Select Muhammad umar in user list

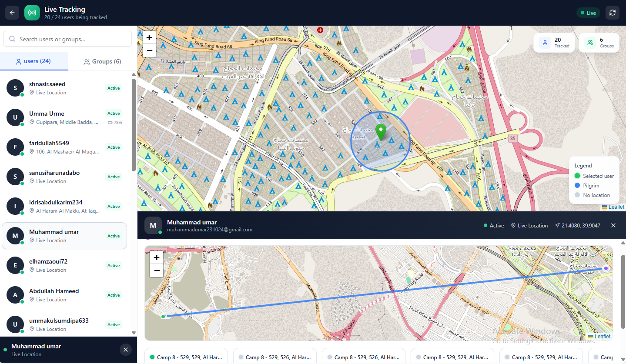point(64,236)
